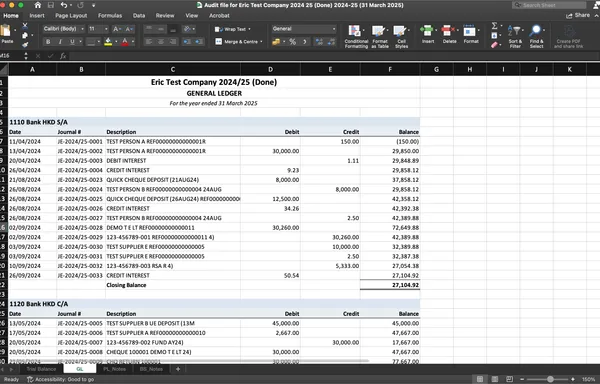Click the Increase indent icon

pyautogui.click(x=199, y=42)
